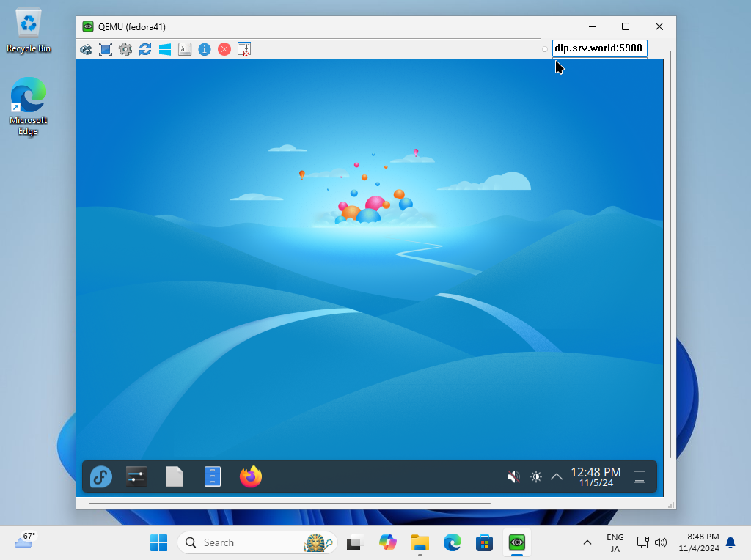Hide the VNC toolbar icon

pos(244,49)
